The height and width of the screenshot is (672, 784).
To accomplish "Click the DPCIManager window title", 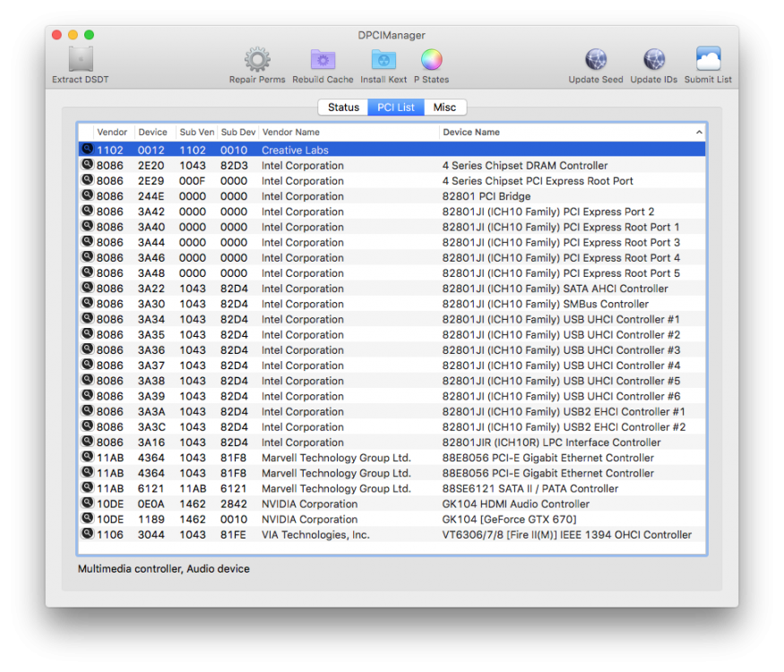I will tap(392, 35).
